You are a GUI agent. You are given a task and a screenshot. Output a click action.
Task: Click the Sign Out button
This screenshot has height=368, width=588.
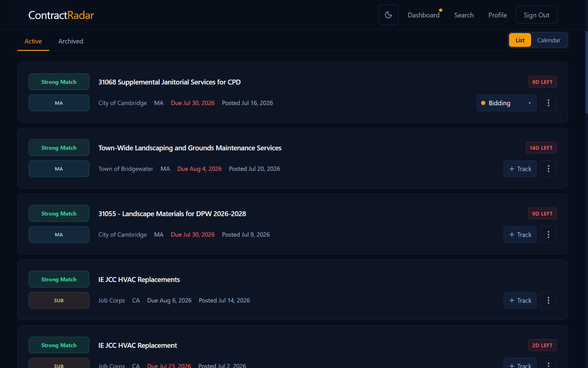(536, 15)
